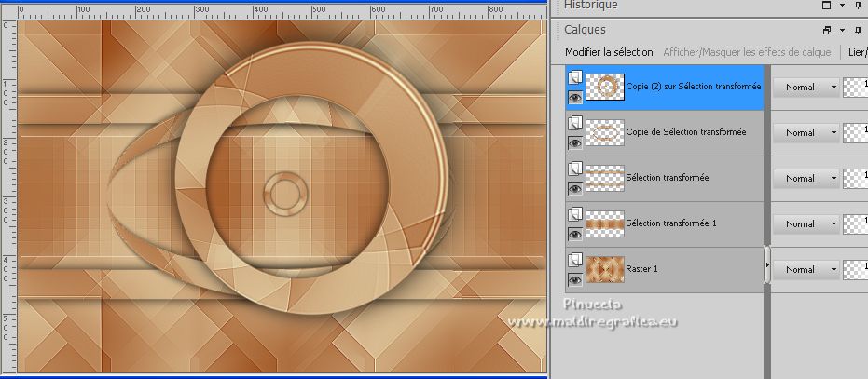Image resolution: width=868 pixels, height=379 pixels.
Task: Click raster type icon of Raster 1 layer
Action: (x=575, y=259)
